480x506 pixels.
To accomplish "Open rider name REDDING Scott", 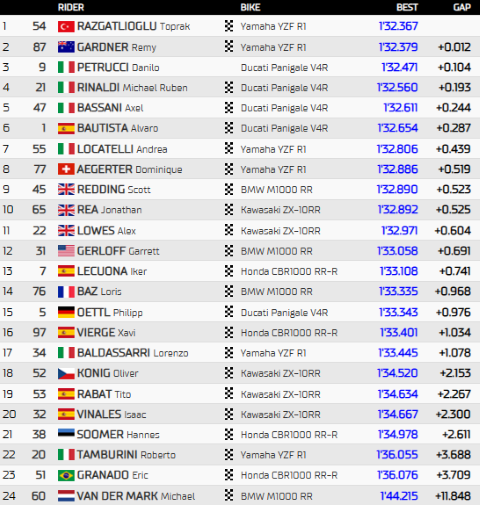I will click(114, 189).
